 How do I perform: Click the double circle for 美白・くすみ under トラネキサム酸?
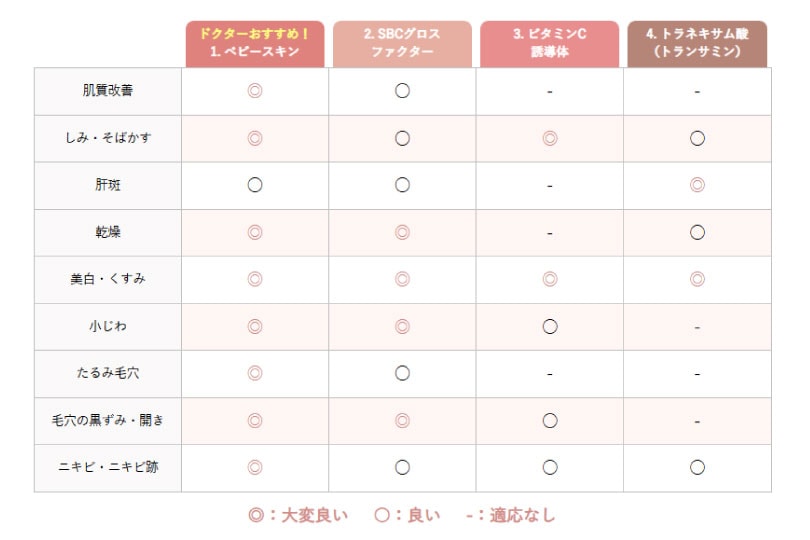[x=697, y=280]
